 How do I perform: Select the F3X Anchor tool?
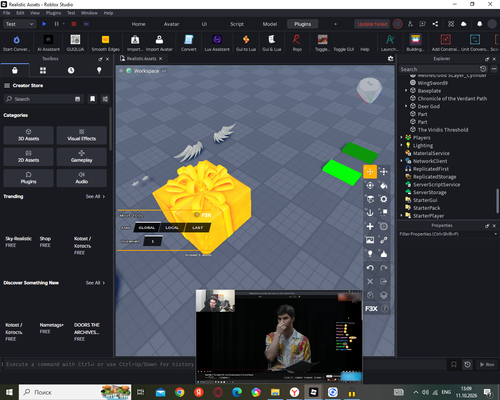[370, 213]
